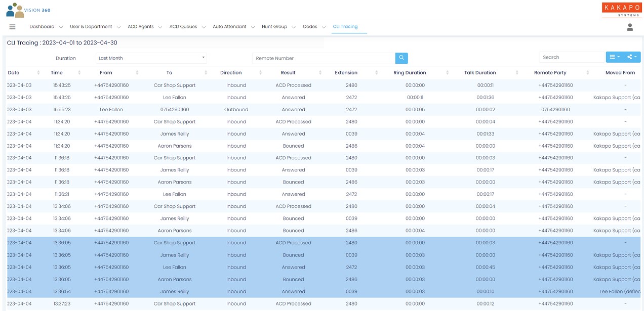644x311 pixels.
Task: Click the 00:00:10 talk duration value
Action: tap(486, 292)
